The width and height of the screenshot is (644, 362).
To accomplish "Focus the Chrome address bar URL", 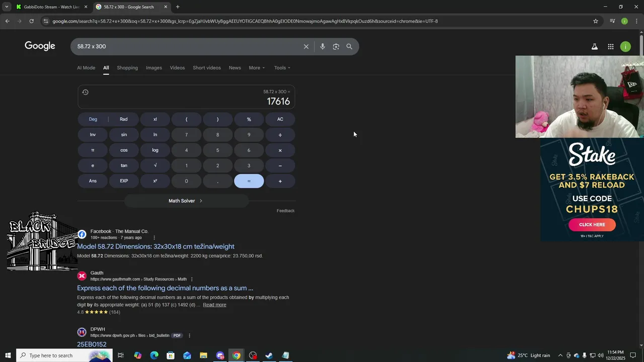I will point(245,21).
